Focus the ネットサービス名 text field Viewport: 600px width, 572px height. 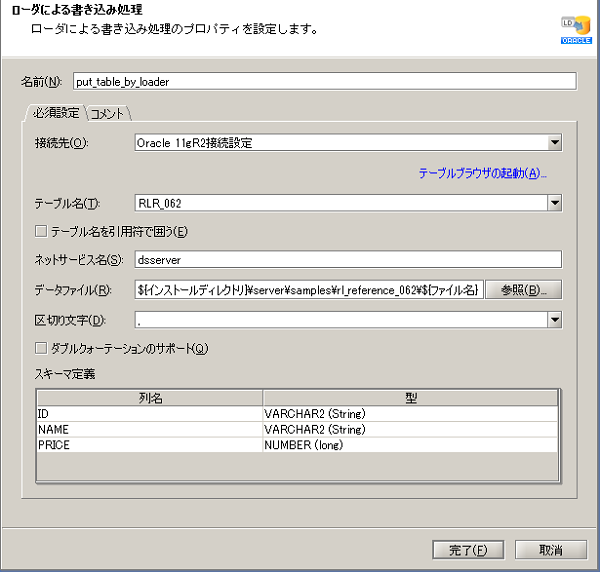347,260
